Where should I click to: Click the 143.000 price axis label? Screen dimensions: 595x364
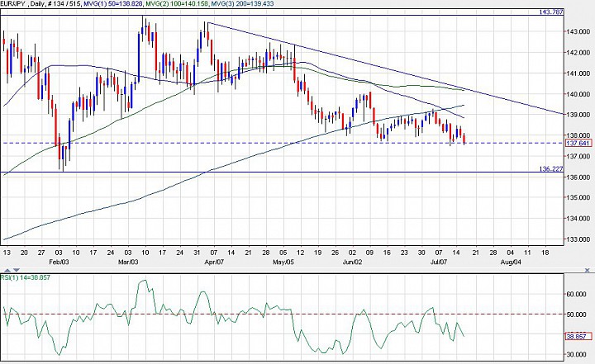point(578,31)
